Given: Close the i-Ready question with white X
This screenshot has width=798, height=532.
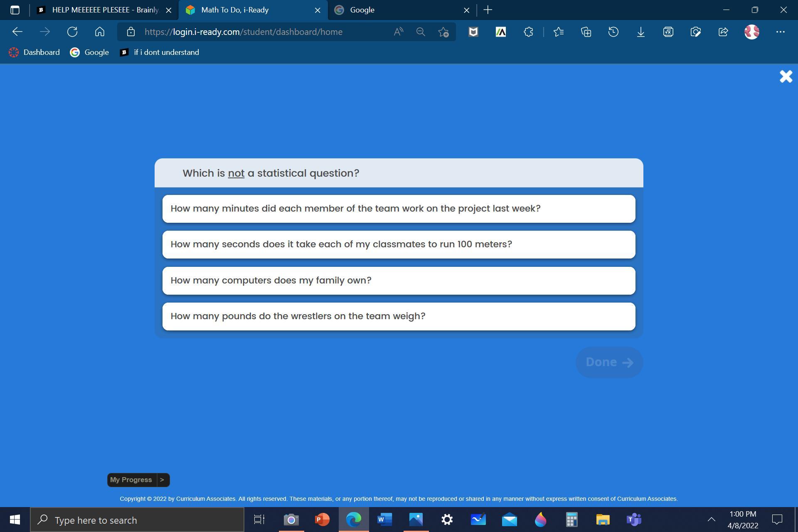Looking at the screenshot, I should (786, 76).
